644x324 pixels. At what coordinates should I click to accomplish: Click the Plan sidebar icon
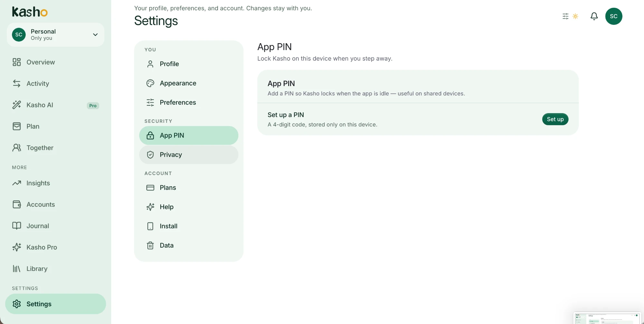tap(16, 126)
